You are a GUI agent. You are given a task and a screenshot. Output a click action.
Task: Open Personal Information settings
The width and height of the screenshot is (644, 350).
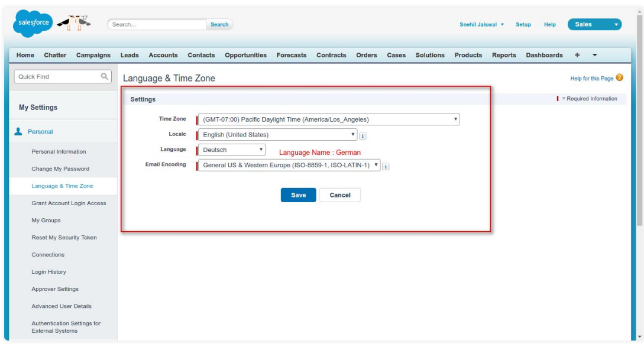(x=59, y=151)
